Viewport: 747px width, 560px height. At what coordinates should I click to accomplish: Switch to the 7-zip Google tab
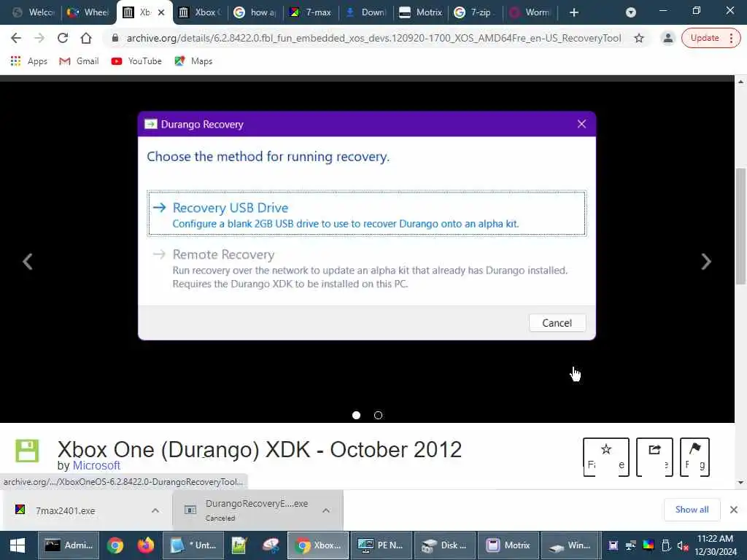[x=476, y=12]
